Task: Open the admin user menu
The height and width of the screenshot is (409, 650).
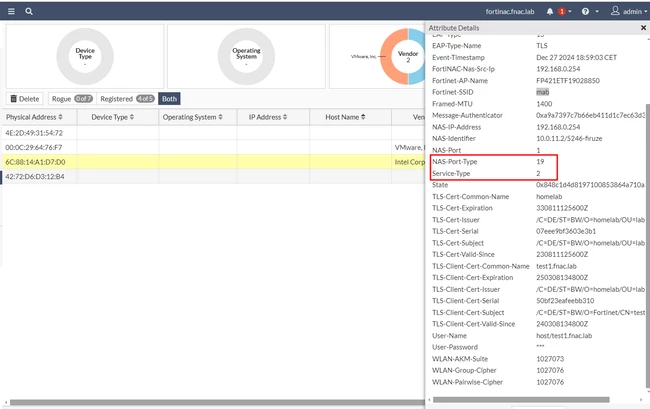Action: tap(628, 11)
